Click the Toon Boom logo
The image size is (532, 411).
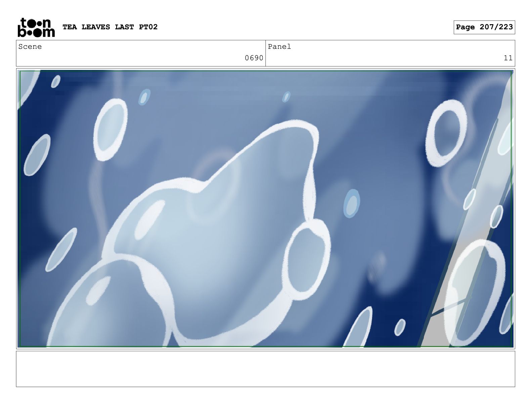[x=36, y=27]
